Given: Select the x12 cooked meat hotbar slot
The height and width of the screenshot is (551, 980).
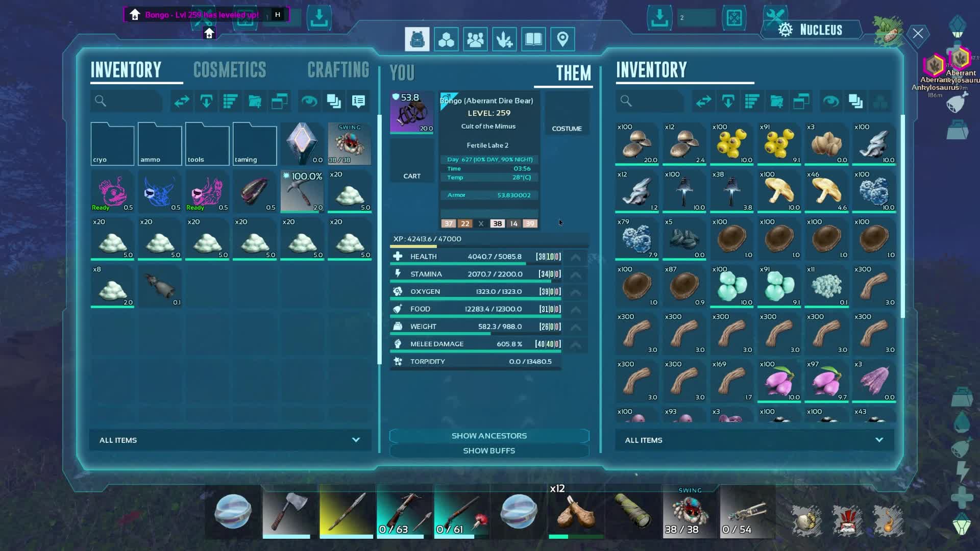Looking at the screenshot, I should click(576, 511).
